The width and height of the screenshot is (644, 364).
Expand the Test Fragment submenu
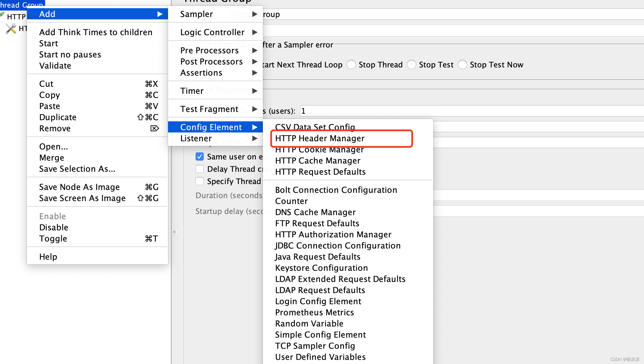coord(215,109)
